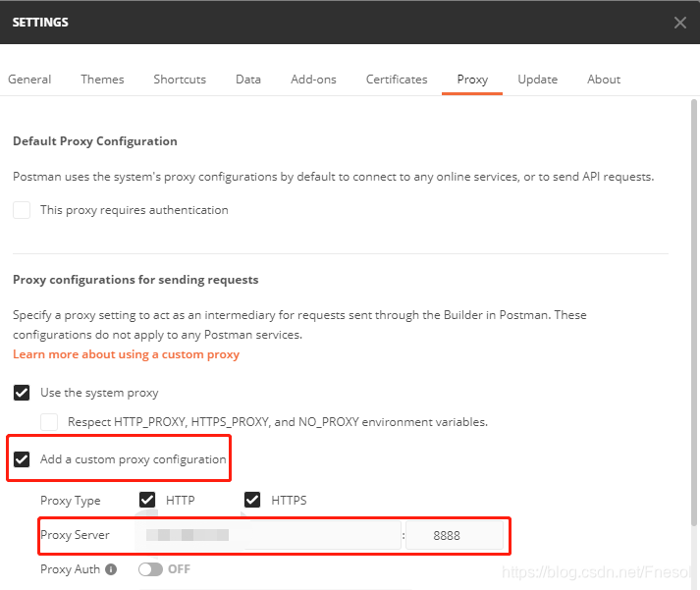Tick the Respect HTTP_PROXY environment variables checkbox
Viewport: 700px width, 590px height.
(x=49, y=422)
